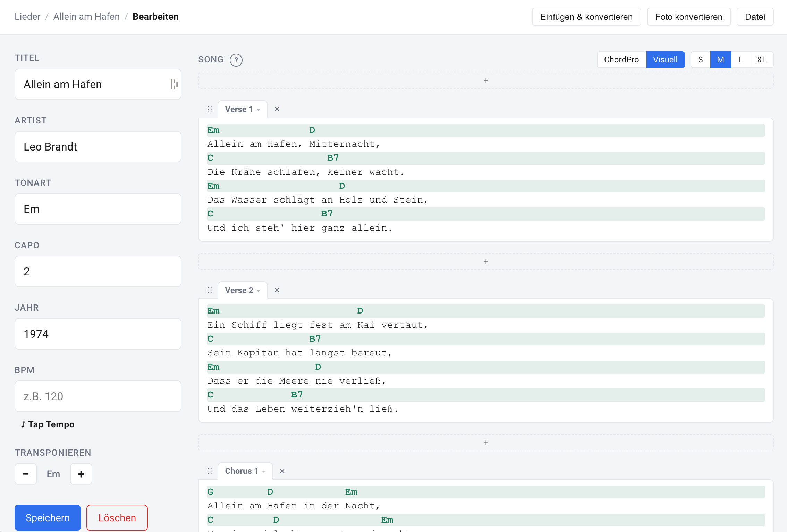
Task: Click the BPM input field
Action: (x=98, y=396)
